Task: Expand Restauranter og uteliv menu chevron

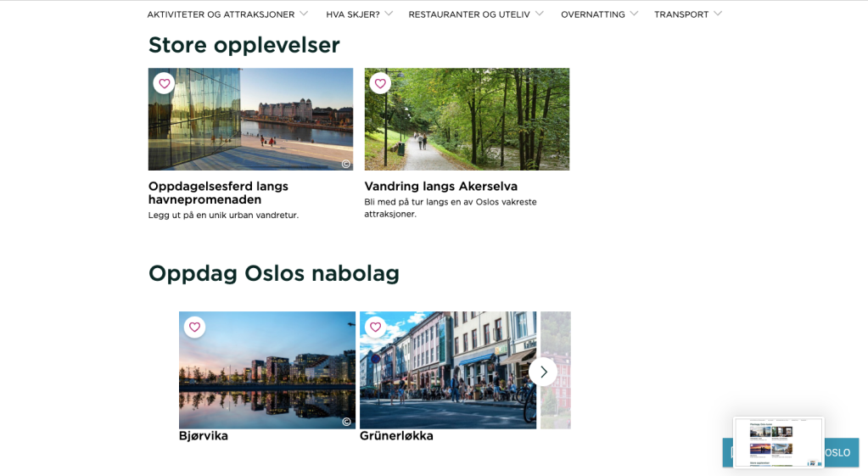Action: click(540, 14)
